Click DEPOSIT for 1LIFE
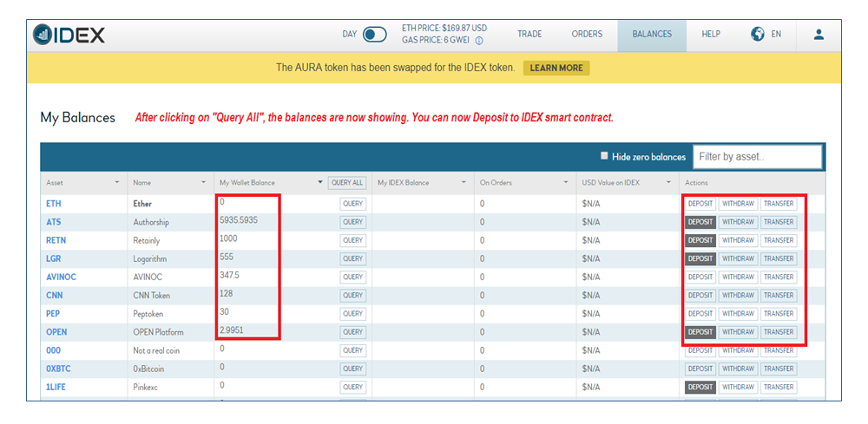The width and height of the screenshot is (868, 424). point(700,387)
